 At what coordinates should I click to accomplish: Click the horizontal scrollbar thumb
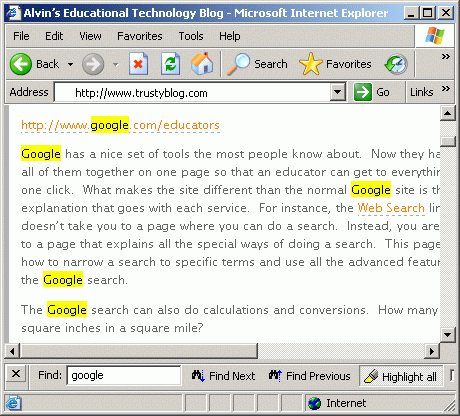tap(139, 351)
